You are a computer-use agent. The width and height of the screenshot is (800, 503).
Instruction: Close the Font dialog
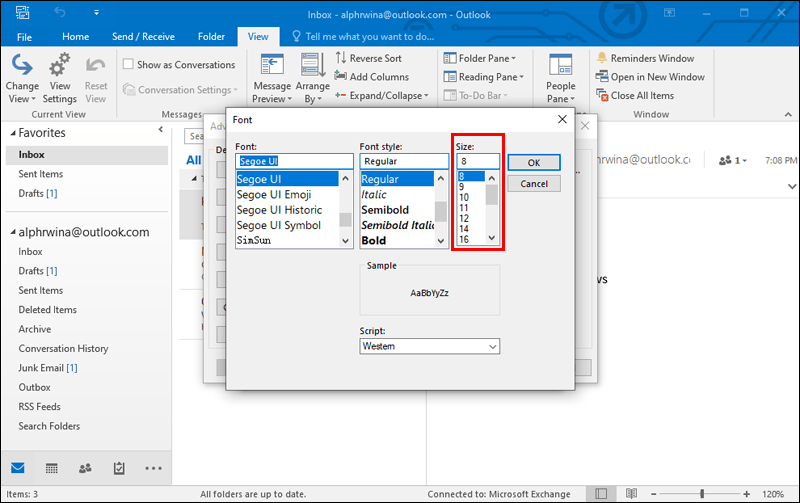point(562,119)
